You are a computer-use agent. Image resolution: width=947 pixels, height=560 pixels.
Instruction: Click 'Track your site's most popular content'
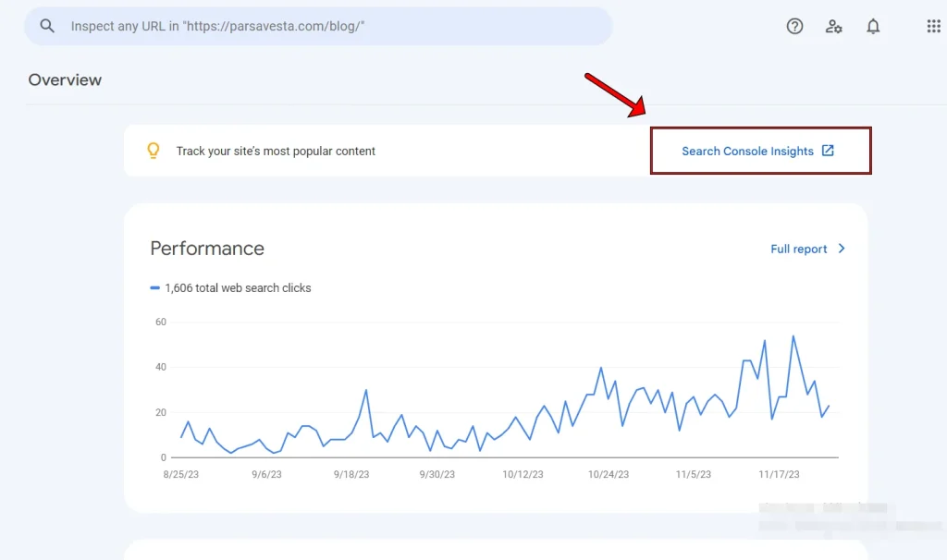[x=276, y=151]
